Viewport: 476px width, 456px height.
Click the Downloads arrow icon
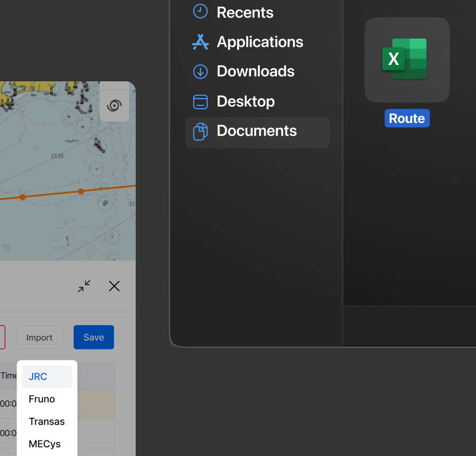pyautogui.click(x=200, y=72)
